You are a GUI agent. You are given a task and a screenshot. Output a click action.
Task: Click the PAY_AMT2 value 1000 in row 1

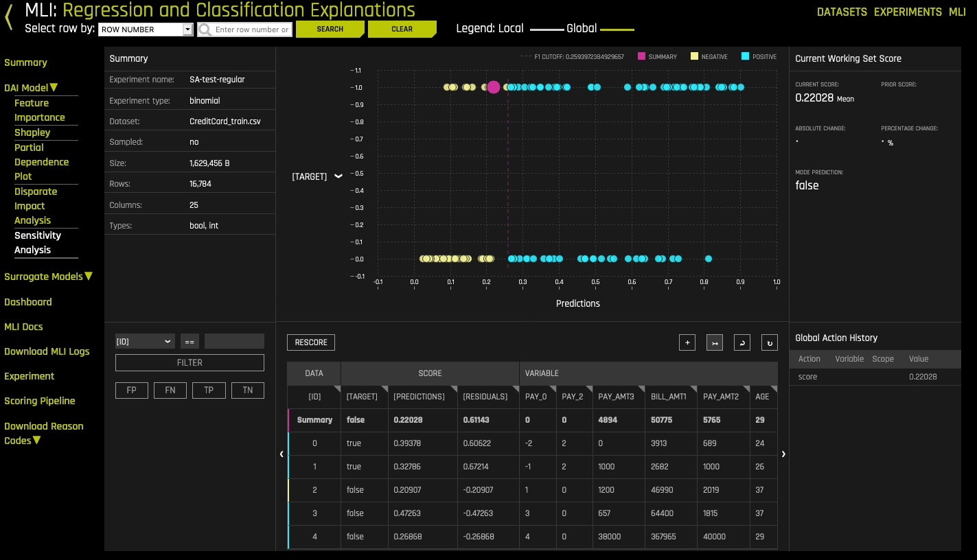coord(711,467)
